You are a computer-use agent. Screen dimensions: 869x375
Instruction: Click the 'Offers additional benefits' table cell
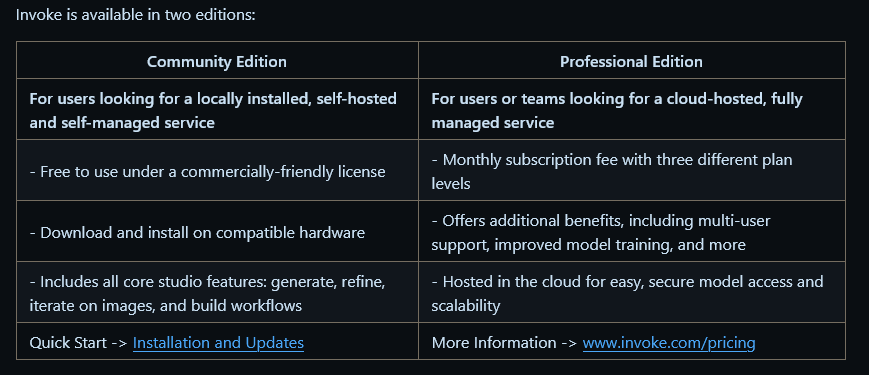632,232
